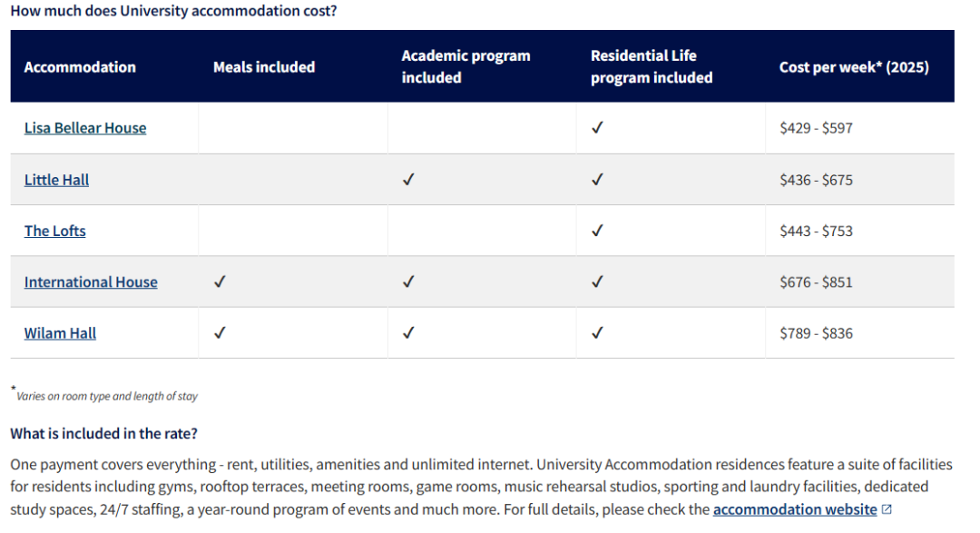Click Wilam Hall meals included checkmark
Screen dimensions: 980x533
click(220, 333)
